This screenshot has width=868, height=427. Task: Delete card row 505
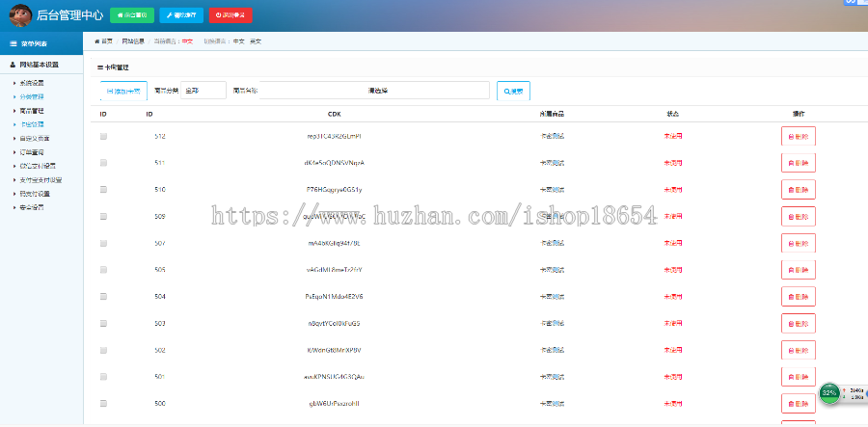click(x=799, y=269)
